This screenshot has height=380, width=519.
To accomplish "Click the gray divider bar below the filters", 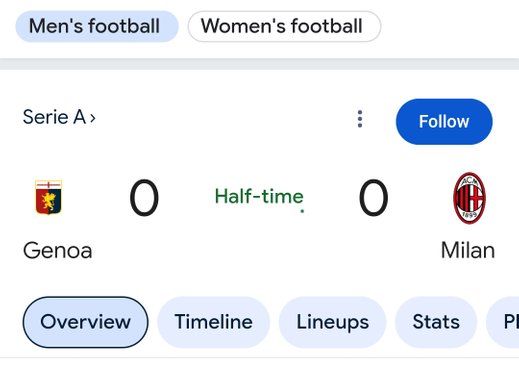I will click(x=259, y=64).
